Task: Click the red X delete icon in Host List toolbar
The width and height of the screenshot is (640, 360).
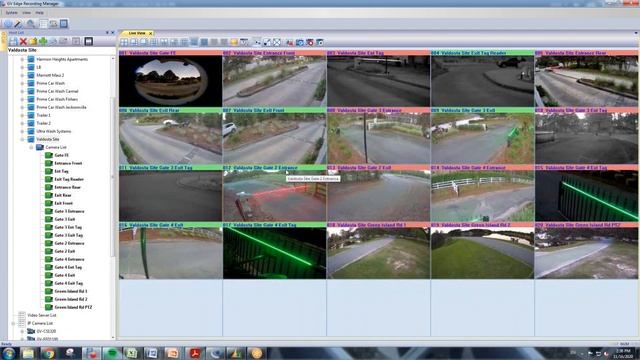Action: pos(23,41)
